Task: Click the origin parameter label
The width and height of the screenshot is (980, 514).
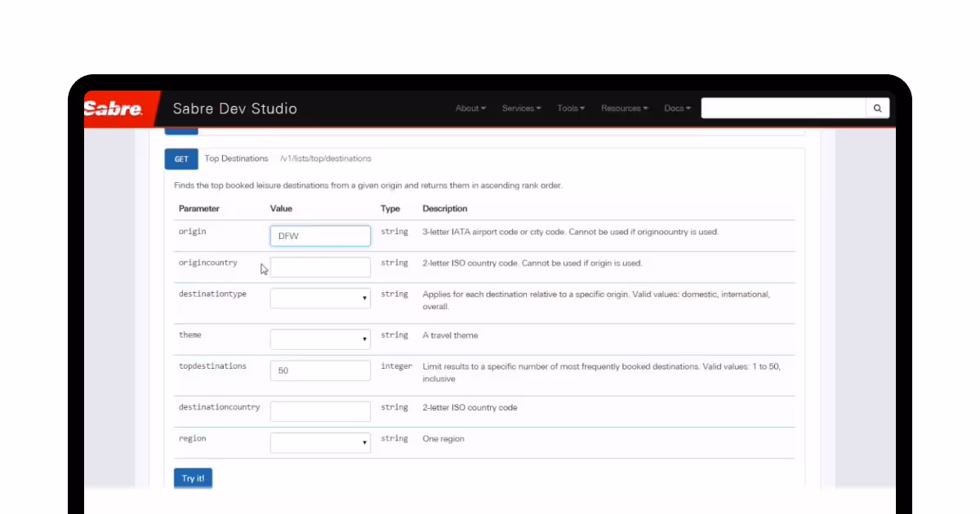Action: pos(193,232)
